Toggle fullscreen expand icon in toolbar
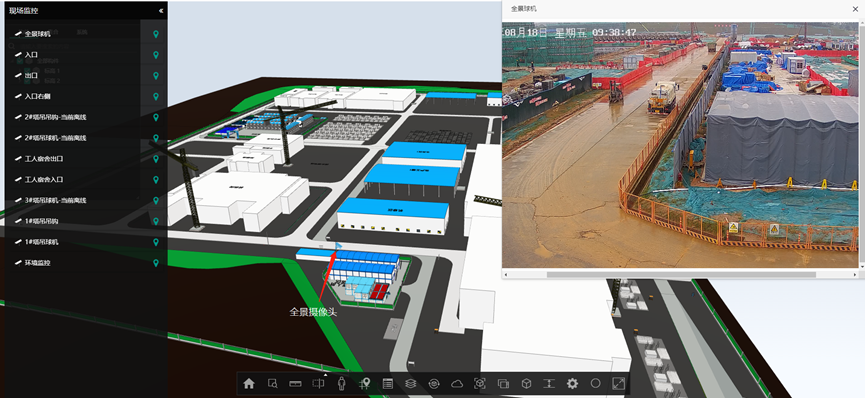 (618, 384)
